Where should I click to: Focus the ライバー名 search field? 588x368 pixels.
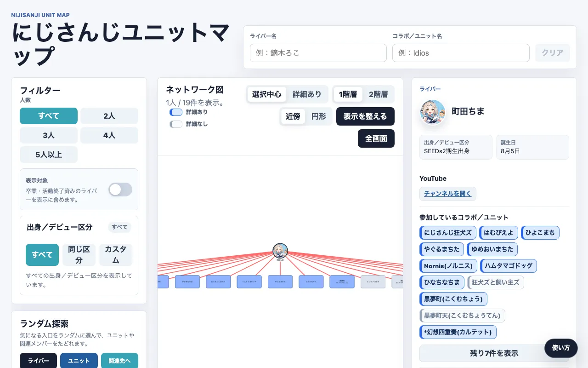pyautogui.click(x=318, y=53)
